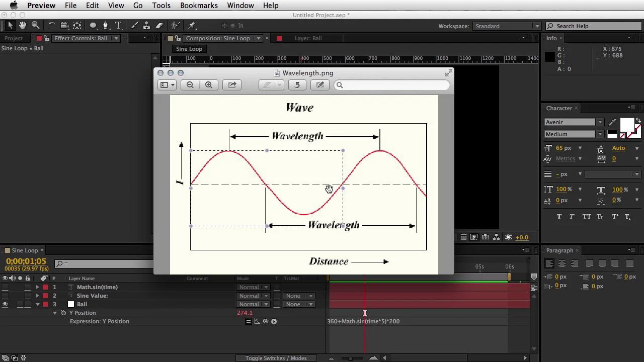Viewport: 644px width, 362px height.
Task: Click the zoom in button in Preview window
Action: [209, 85]
